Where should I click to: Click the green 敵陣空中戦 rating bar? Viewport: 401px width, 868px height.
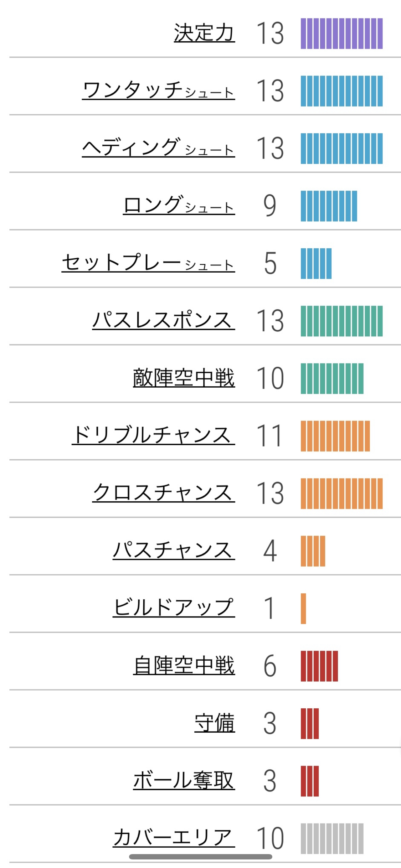(x=332, y=378)
